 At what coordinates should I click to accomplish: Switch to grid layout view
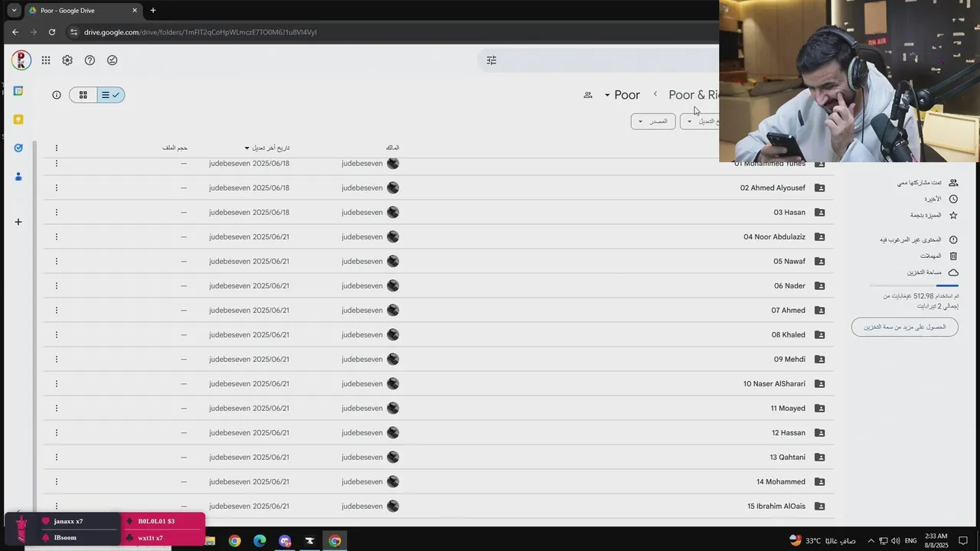pos(83,95)
